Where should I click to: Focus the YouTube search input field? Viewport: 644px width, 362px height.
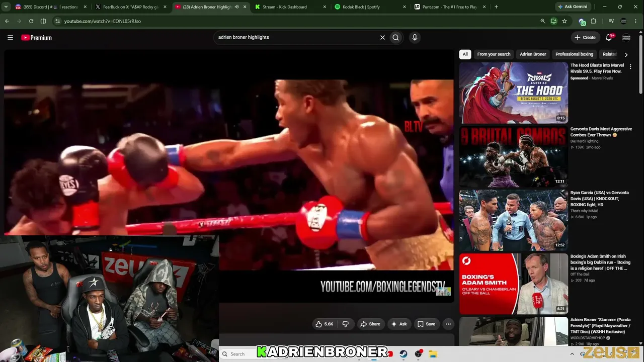pos(297,37)
